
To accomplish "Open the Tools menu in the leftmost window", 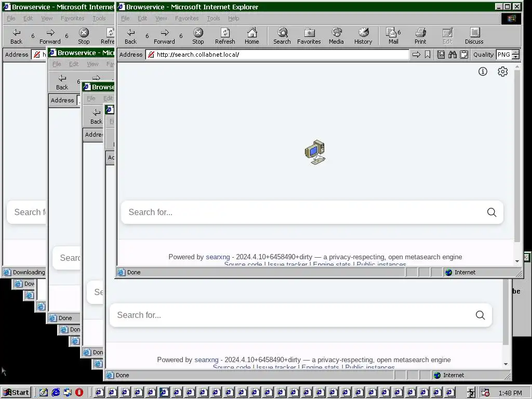I will click(x=99, y=18).
